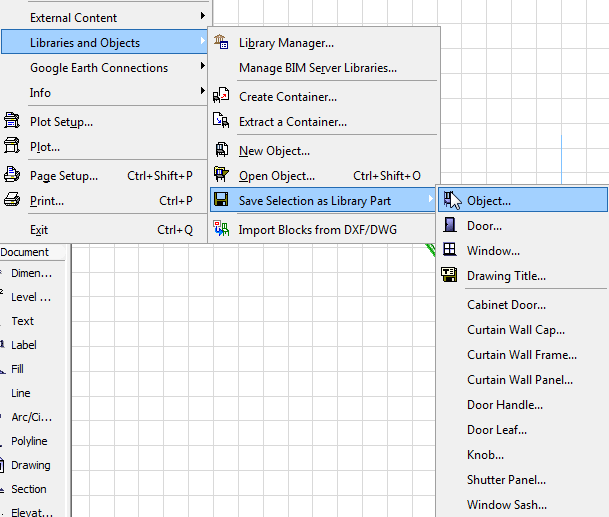Click the Plot Setup printer icon

click(x=13, y=122)
